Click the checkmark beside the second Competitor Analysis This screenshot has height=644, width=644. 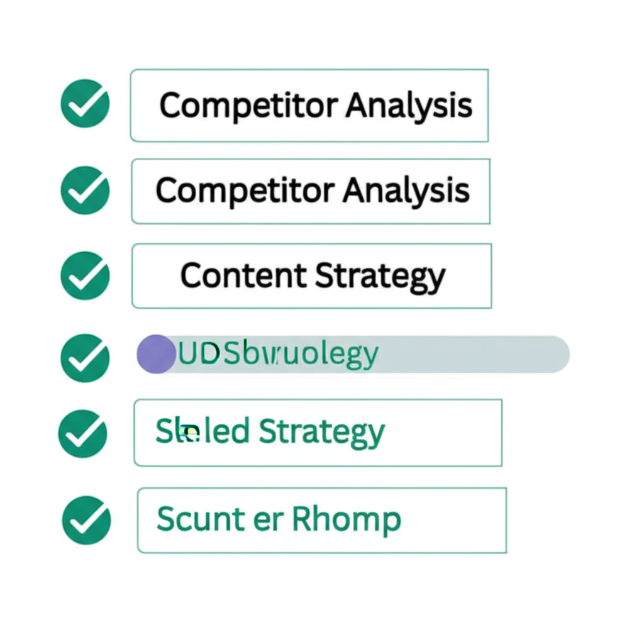tap(85, 190)
